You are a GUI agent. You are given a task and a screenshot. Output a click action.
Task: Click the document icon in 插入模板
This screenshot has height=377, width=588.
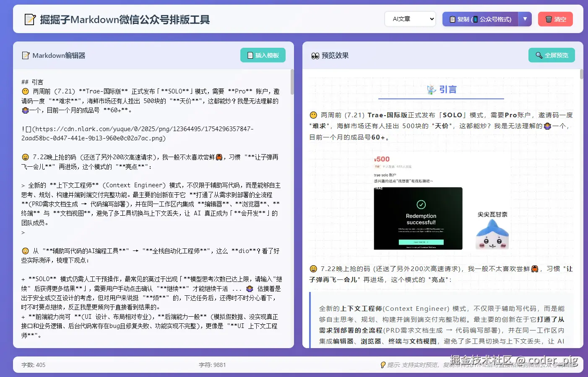[x=250, y=55]
